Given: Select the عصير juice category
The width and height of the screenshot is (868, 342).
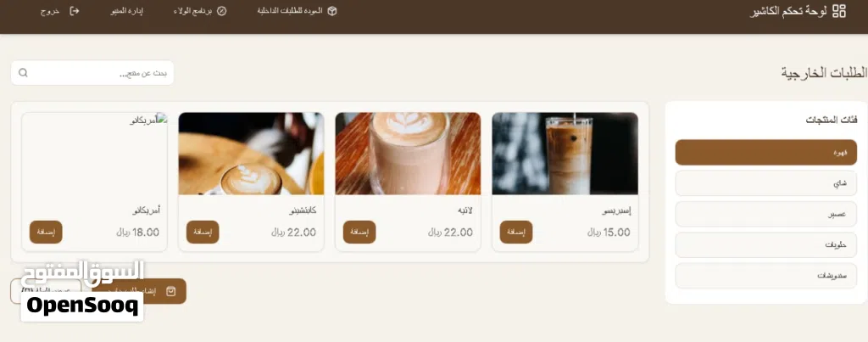Looking at the screenshot, I should coord(766,215).
